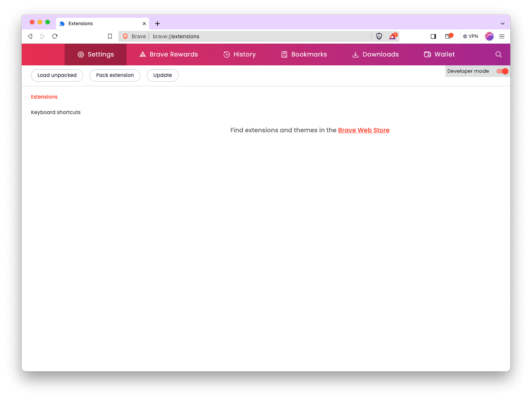
Task: Click the Update button
Action: (x=163, y=75)
